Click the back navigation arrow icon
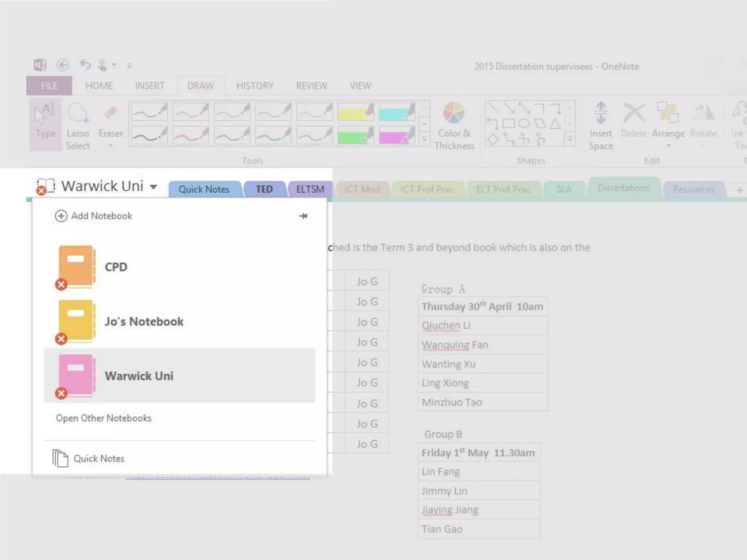 pyautogui.click(x=63, y=65)
